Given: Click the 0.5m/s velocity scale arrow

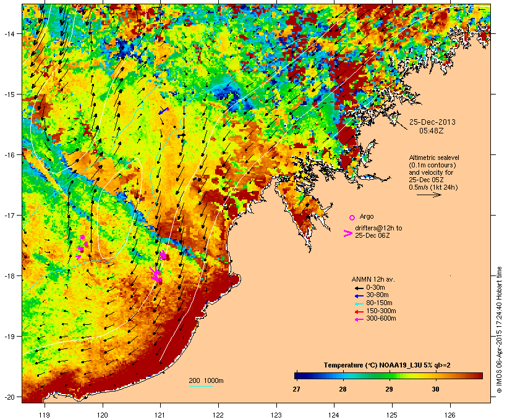Looking at the screenshot, I should pyautogui.click(x=429, y=195).
